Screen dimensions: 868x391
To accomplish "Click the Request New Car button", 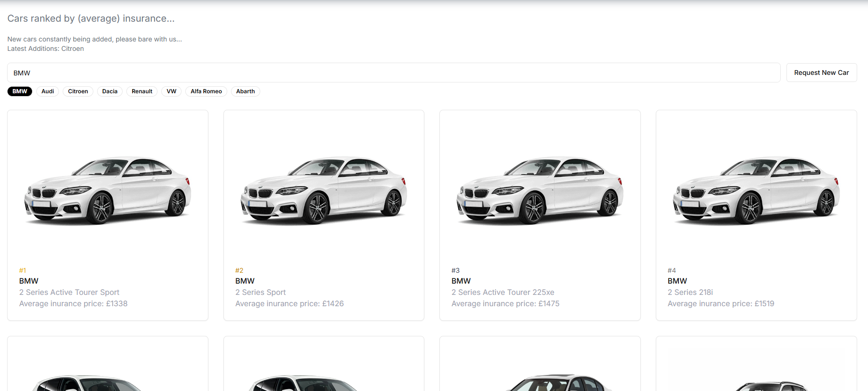I will 821,73.
